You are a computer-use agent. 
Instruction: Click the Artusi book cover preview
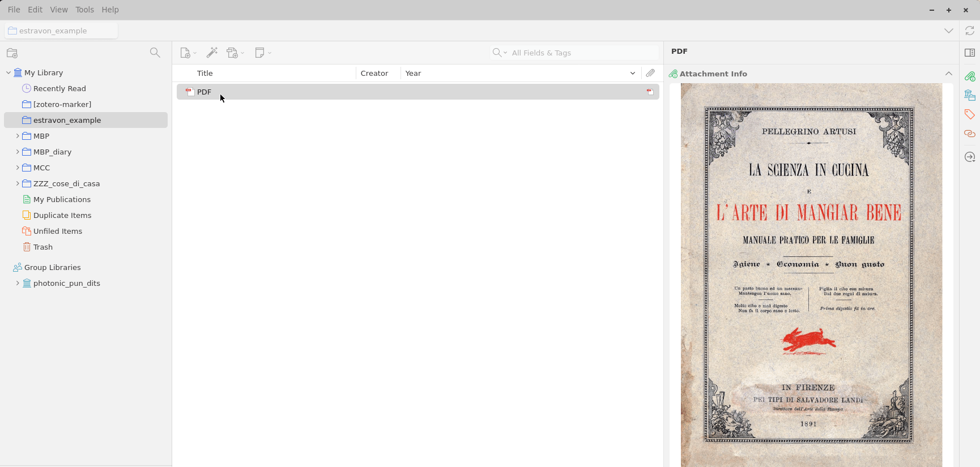811,275
